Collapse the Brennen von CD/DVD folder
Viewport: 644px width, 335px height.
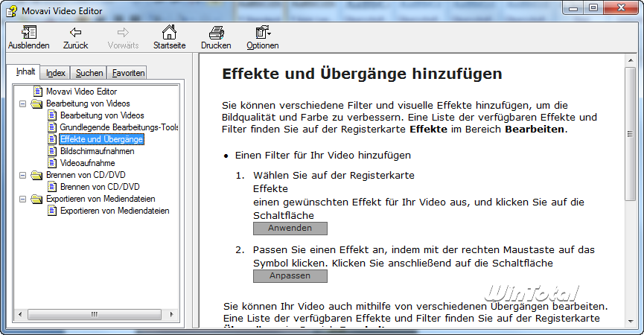[x=23, y=175]
